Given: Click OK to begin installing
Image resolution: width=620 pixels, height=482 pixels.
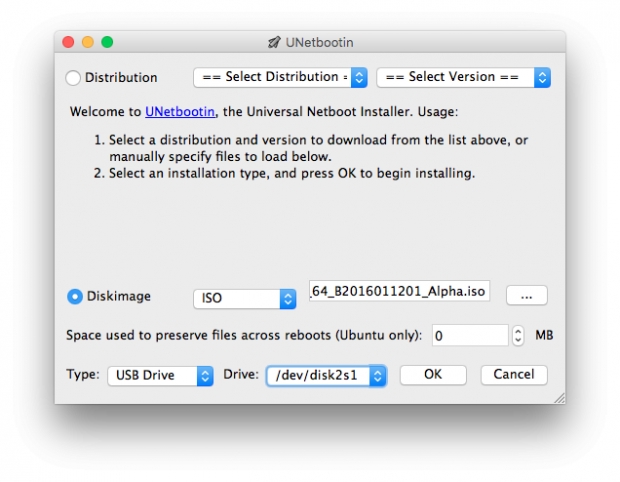Looking at the screenshot, I should pos(433,374).
